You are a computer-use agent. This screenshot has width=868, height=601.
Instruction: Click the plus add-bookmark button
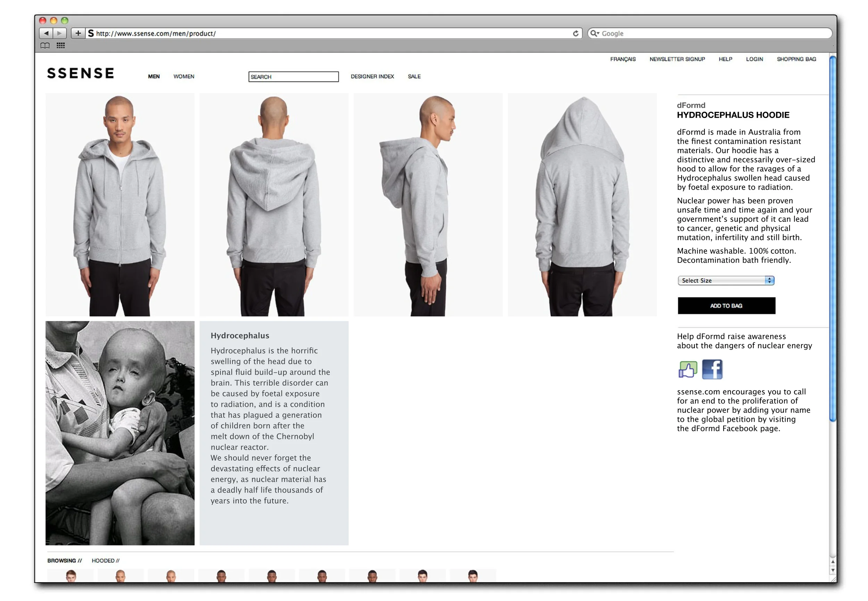tap(78, 33)
